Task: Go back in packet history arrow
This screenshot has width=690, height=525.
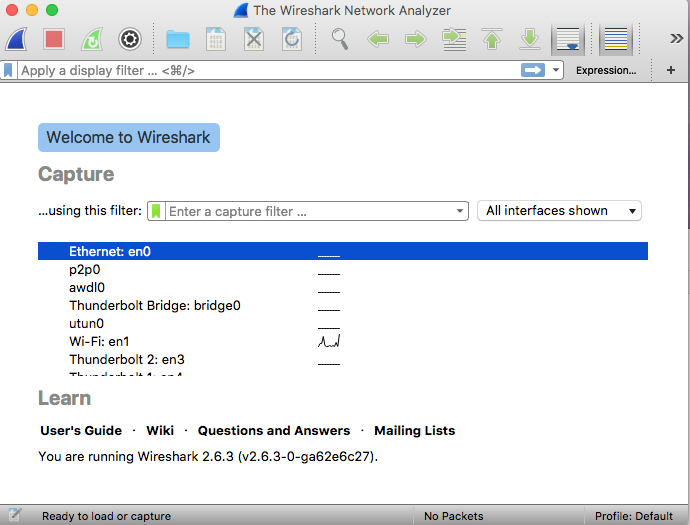Action: tap(378, 39)
